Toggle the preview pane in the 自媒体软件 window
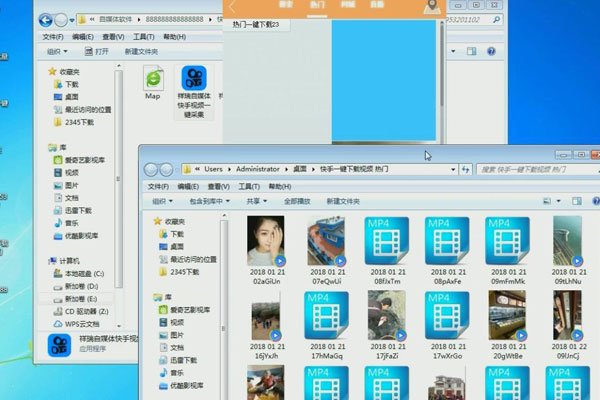The width and height of the screenshot is (600, 400). (x=471, y=51)
